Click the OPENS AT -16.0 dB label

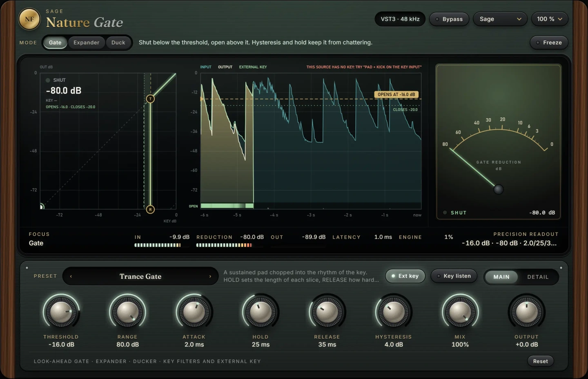396,94
